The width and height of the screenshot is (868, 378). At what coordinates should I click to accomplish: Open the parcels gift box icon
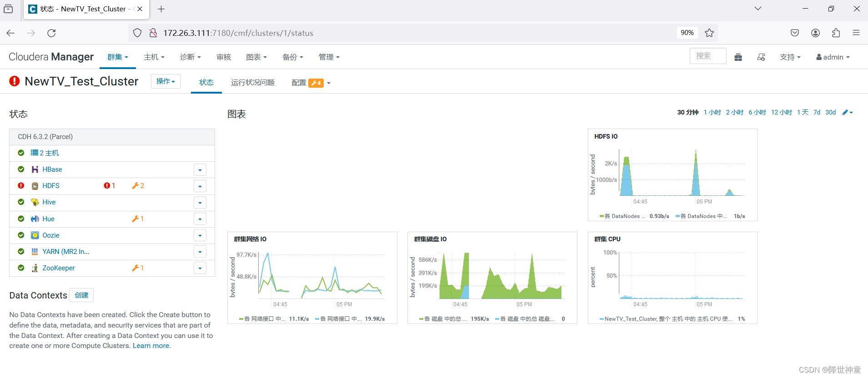click(738, 57)
